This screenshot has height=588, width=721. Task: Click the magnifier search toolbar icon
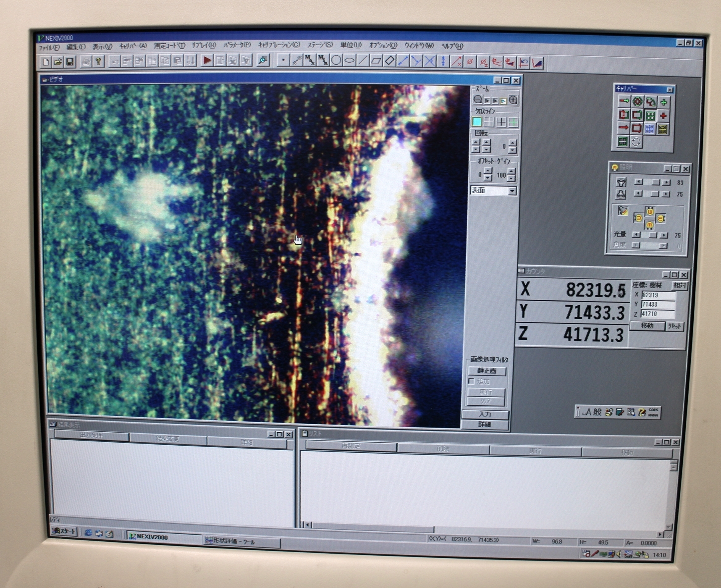(x=263, y=60)
